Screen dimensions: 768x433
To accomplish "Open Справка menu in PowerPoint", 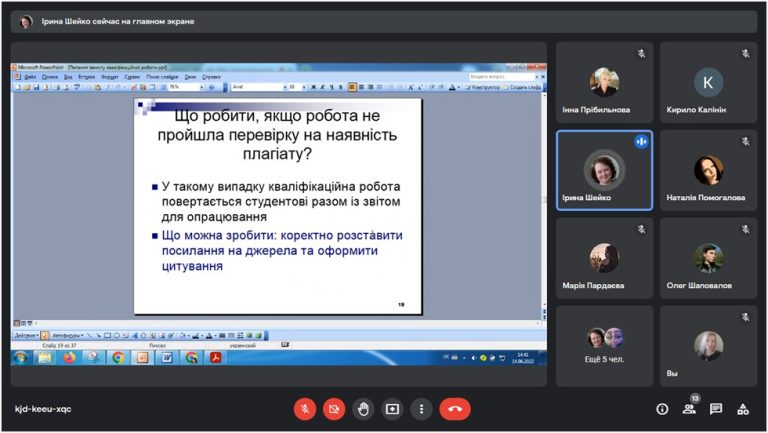I will pyautogui.click(x=211, y=77).
